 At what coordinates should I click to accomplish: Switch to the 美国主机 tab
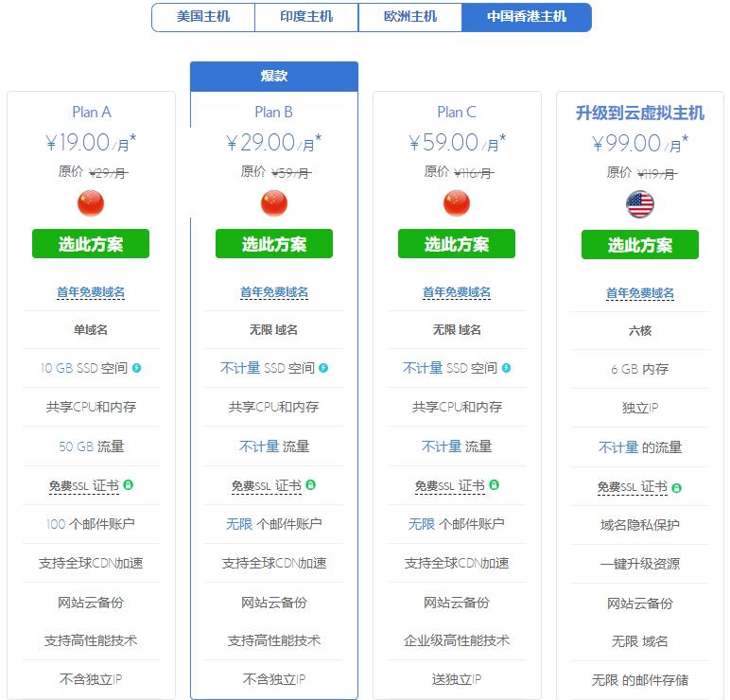click(203, 17)
